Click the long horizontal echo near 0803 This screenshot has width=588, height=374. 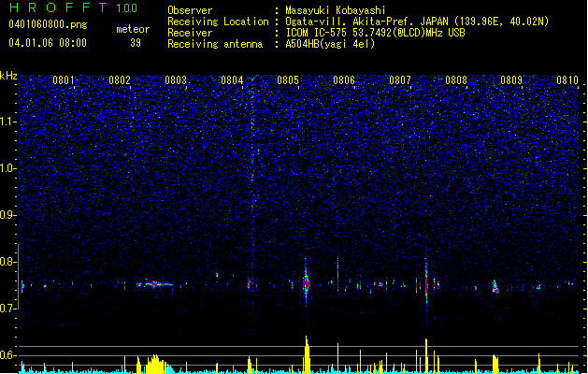tap(159, 284)
